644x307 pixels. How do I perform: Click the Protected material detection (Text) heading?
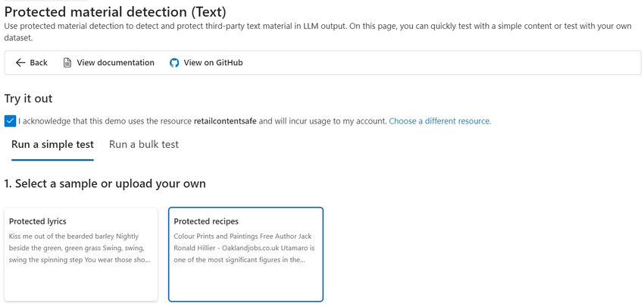[115, 12]
